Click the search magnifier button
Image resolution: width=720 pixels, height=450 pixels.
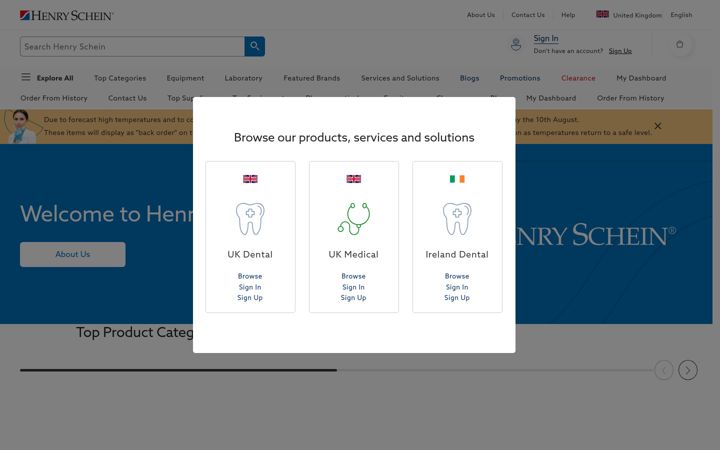tap(254, 46)
